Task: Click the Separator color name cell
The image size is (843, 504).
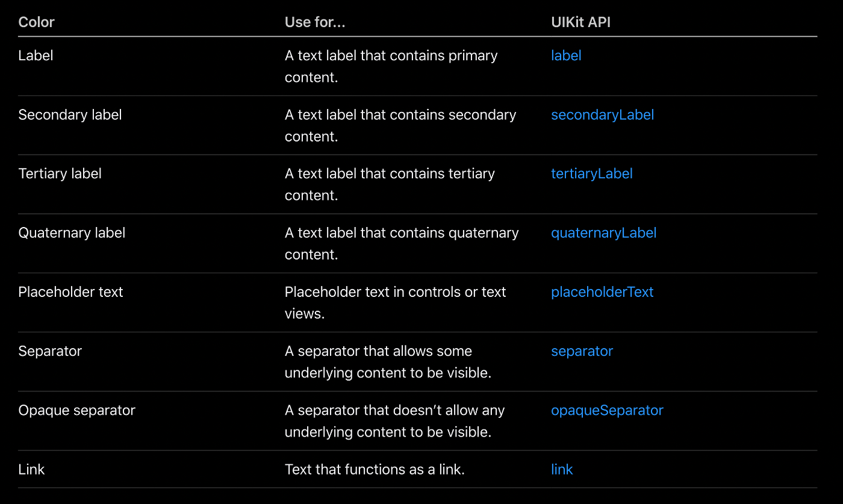Action: [x=50, y=351]
